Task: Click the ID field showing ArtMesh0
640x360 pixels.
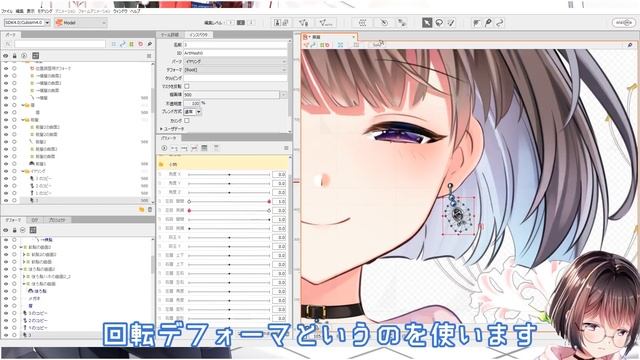Action: [x=236, y=53]
